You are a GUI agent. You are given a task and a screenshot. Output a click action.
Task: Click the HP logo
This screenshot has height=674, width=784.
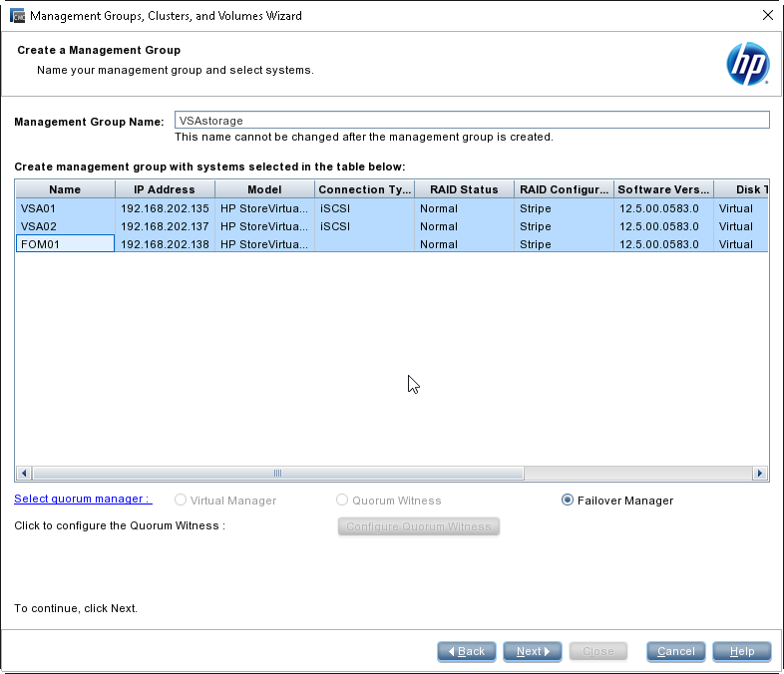(x=748, y=64)
